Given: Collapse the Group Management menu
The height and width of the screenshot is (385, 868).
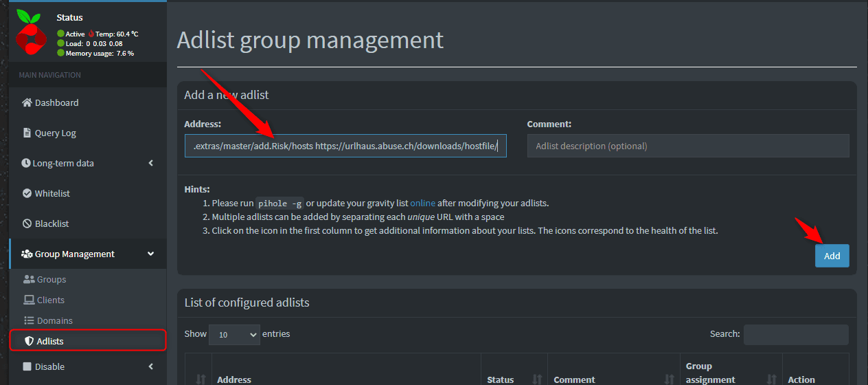Looking at the screenshot, I should point(88,254).
